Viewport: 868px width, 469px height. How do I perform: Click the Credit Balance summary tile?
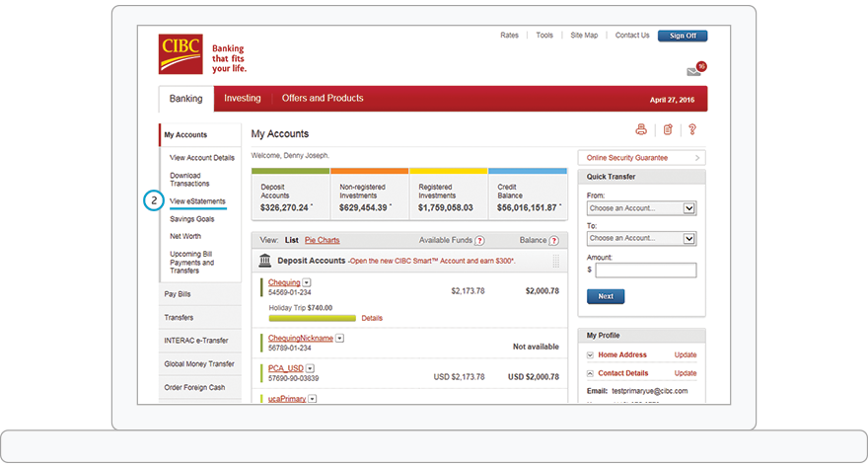[528, 195]
